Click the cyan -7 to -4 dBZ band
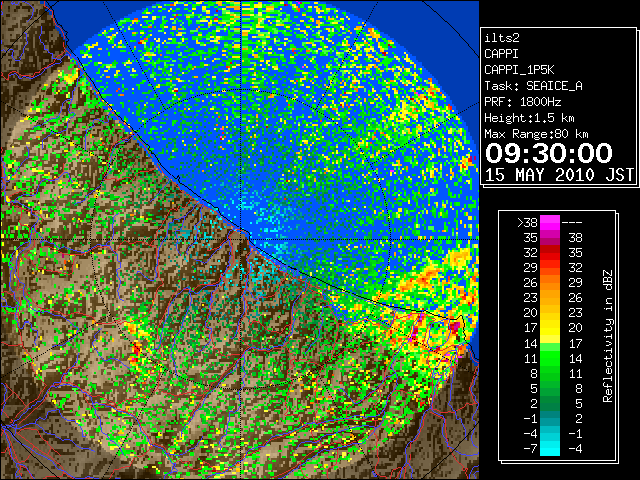Screen dimensions: 640x480 [x=550, y=448]
